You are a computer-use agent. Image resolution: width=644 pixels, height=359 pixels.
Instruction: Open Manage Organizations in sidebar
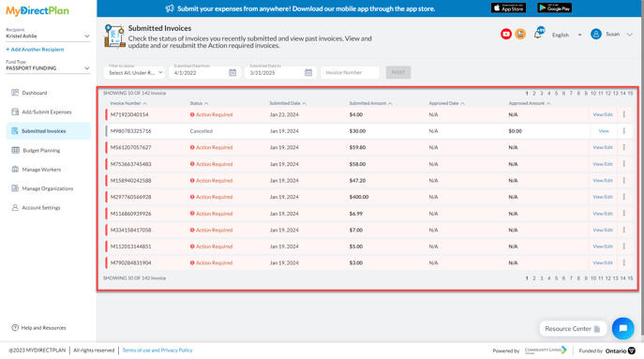(x=49, y=188)
